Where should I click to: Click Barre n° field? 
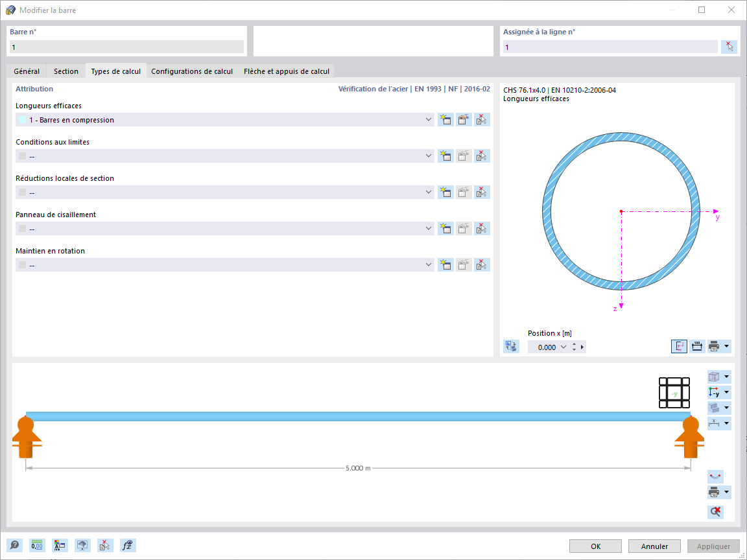tap(126, 47)
